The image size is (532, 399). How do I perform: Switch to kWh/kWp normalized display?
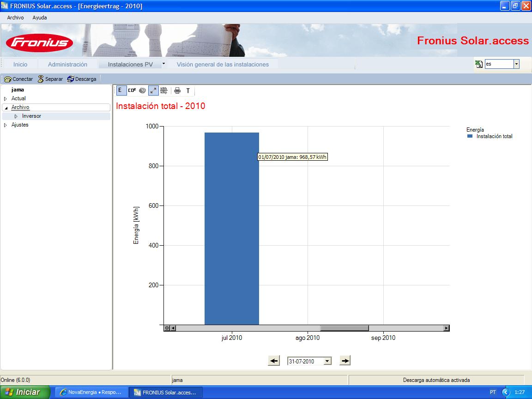164,91
